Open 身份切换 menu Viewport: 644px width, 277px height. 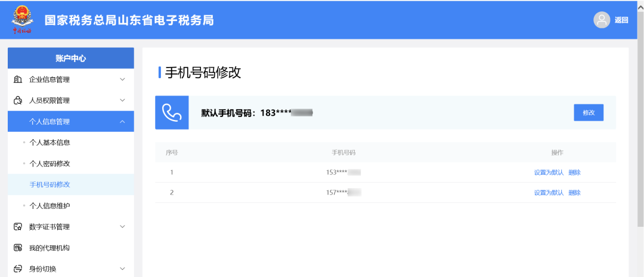point(70,269)
